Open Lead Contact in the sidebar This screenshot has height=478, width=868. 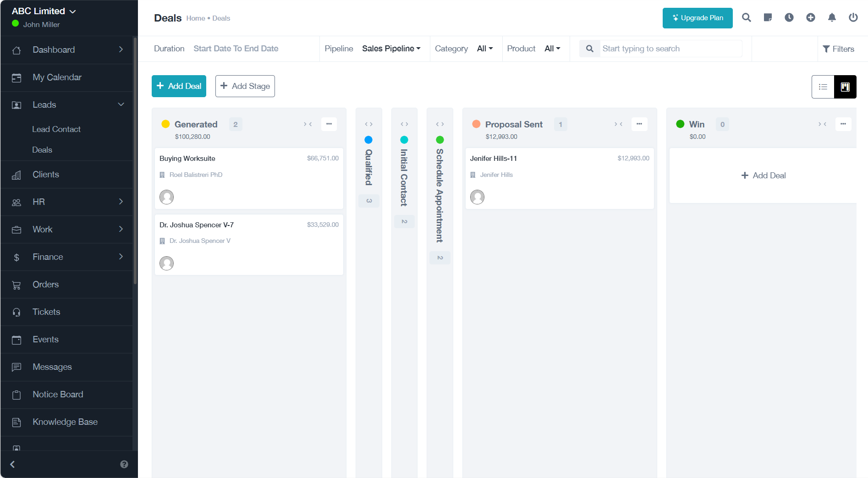[56, 129]
